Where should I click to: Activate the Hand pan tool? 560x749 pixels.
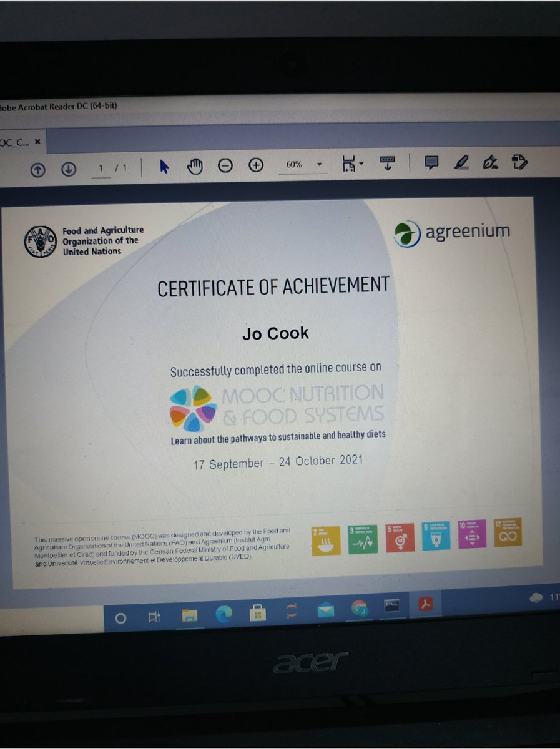[x=196, y=166]
